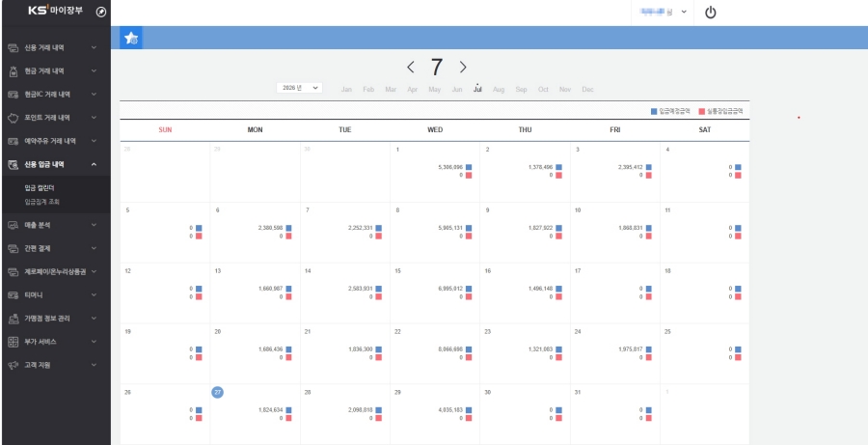The height and width of the screenshot is (445, 868).
Task: Select the 입금집계 조회 submenu item
Action: (x=42, y=202)
